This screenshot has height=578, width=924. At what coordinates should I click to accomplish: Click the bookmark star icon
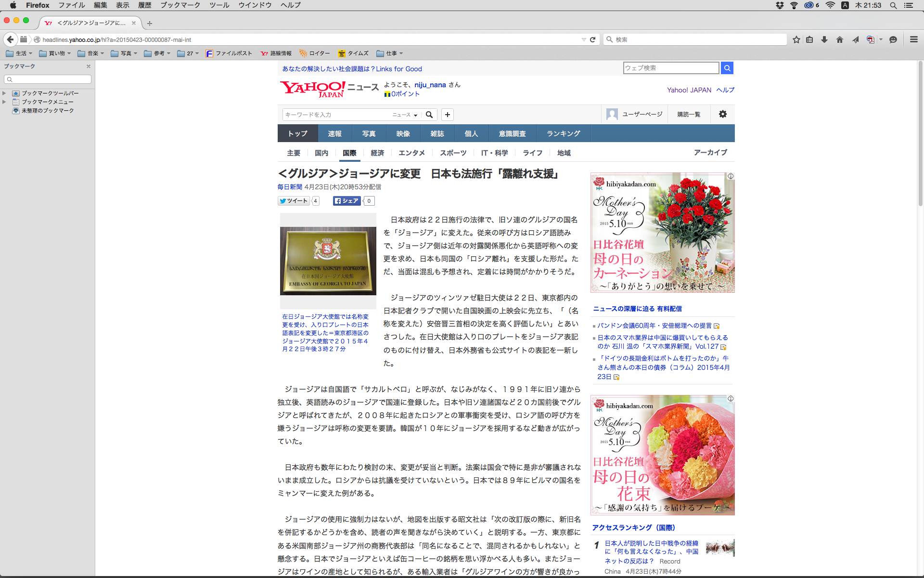point(796,39)
